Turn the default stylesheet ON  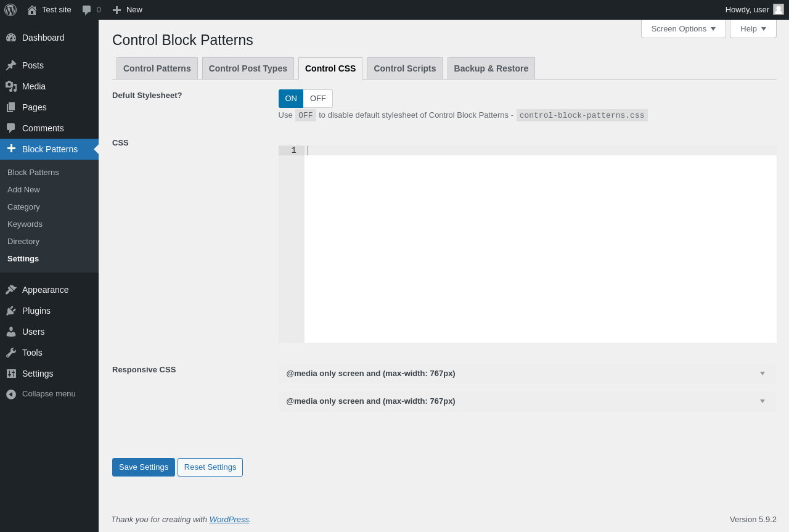(x=291, y=99)
